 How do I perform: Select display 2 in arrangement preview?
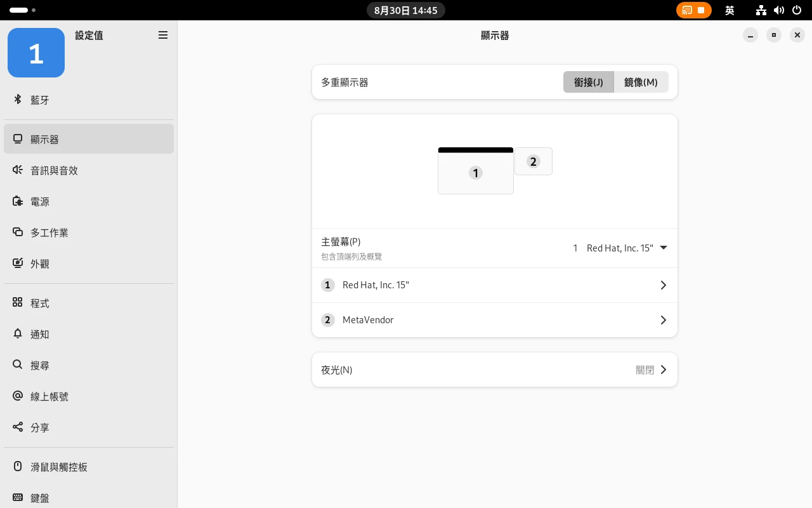click(533, 161)
